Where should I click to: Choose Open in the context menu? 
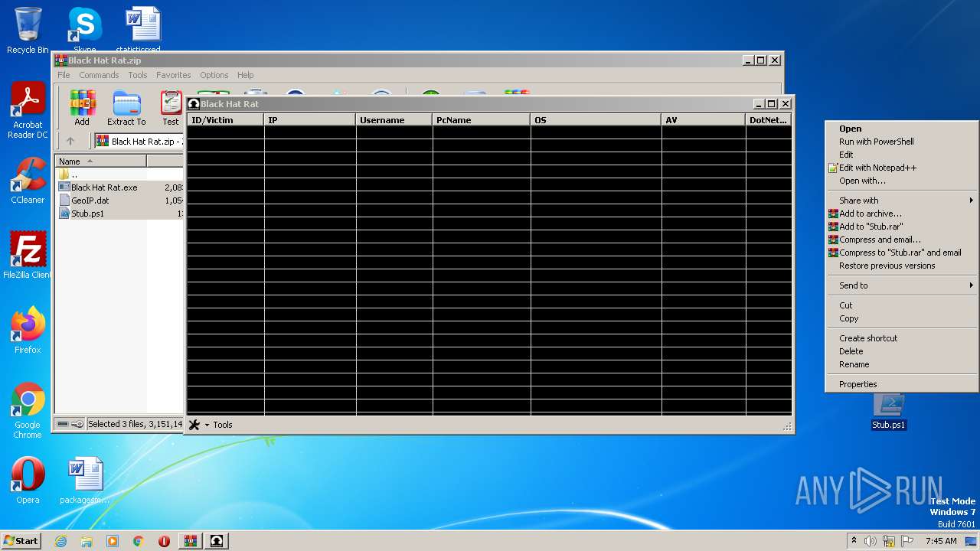(901, 129)
